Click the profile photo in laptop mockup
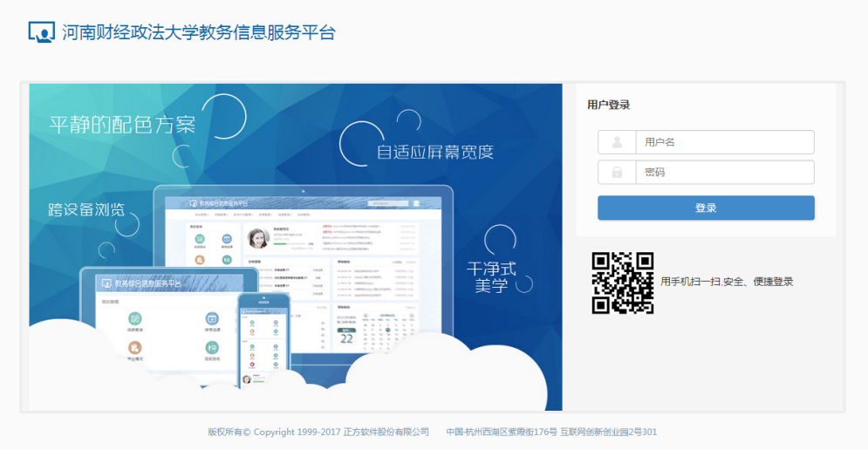The width and height of the screenshot is (868, 450). point(258,238)
